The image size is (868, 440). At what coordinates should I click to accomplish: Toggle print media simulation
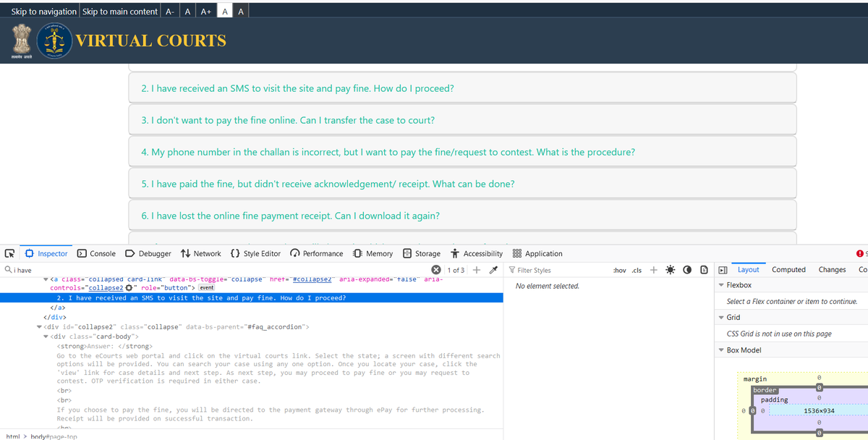(x=703, y=270)
